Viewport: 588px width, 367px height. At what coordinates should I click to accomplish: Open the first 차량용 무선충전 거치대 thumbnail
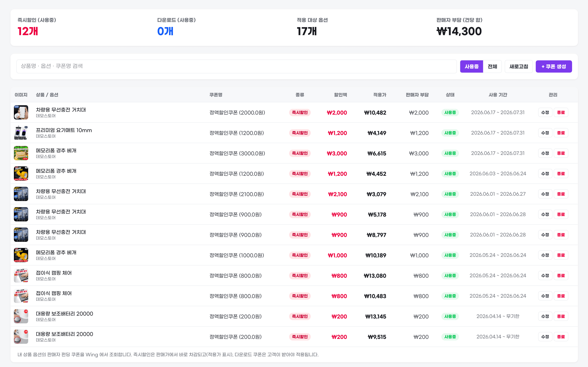[21, 112]
